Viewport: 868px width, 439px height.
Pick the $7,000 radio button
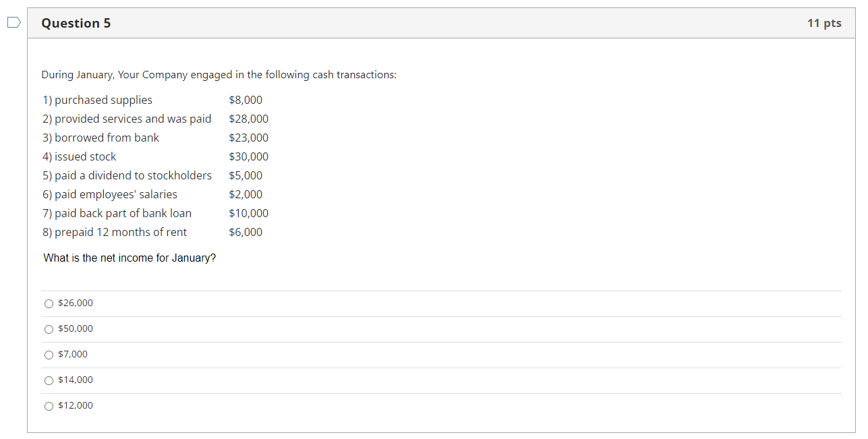(x=49, y=355)
